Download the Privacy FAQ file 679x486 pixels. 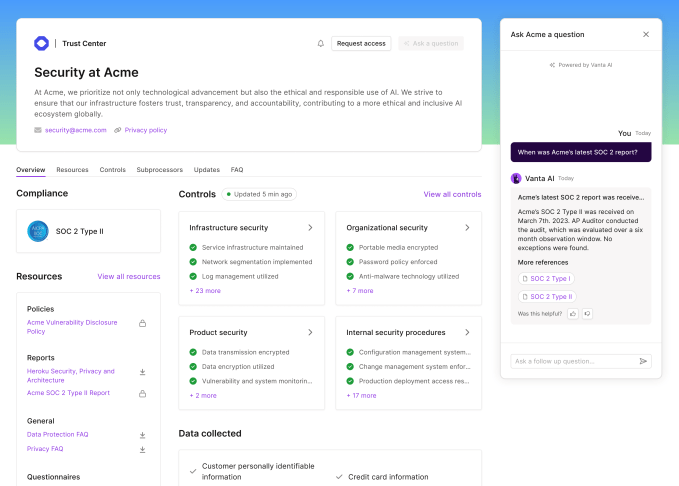pos(142,449)
